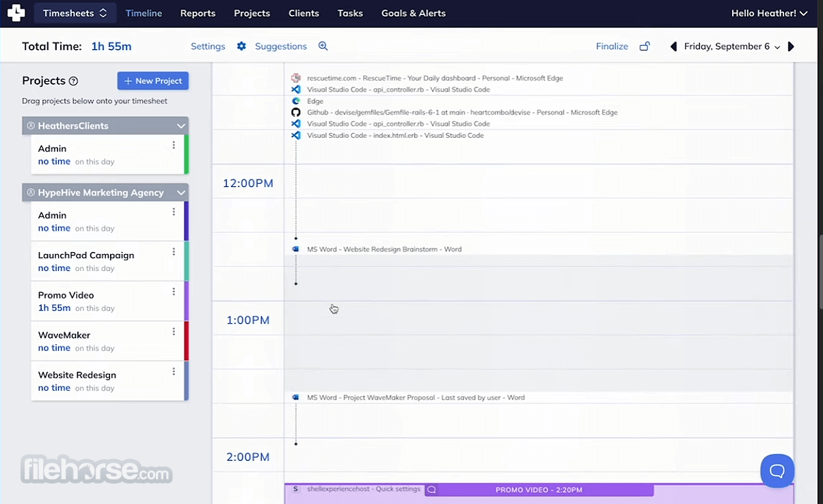Open three-dot menu for WaveMaker
823x504 pixels.
tap(174, 331)
